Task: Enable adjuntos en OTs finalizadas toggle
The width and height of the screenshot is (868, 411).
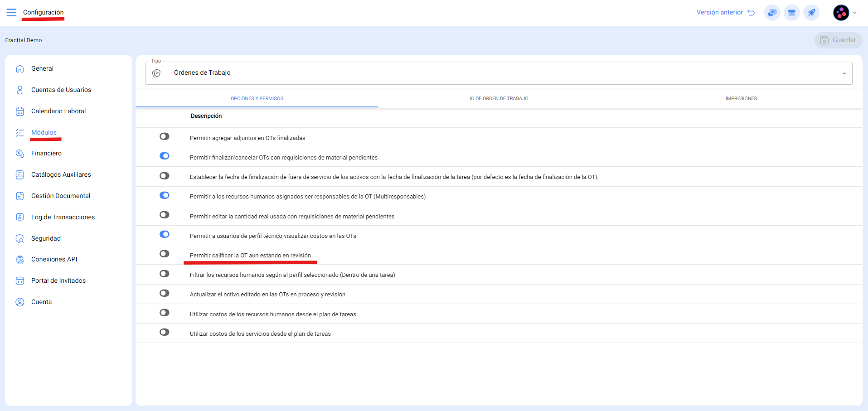Action: (x=164, y=136)
